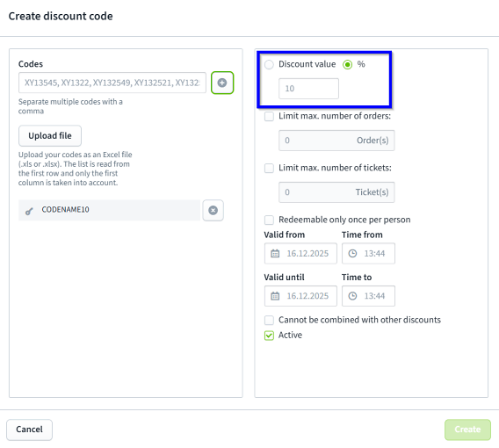Check Redeemable only once per person
Screen dimensions: 499x448
point(269,220)
